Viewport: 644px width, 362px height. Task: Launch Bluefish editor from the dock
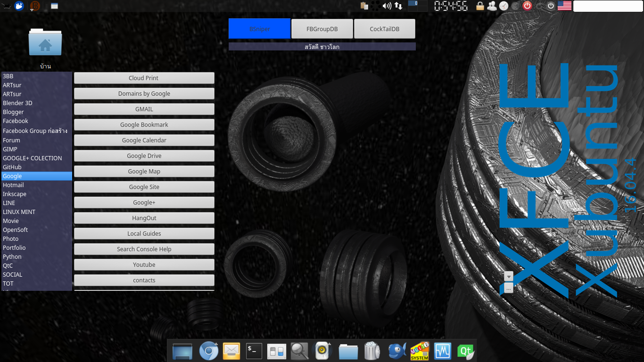[397, 351]
